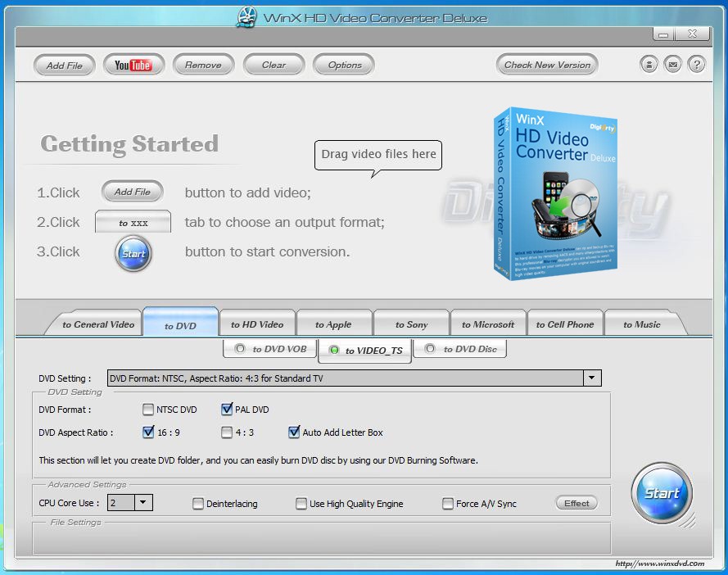Open the YouTube downloader button

[x=133, y=65]
